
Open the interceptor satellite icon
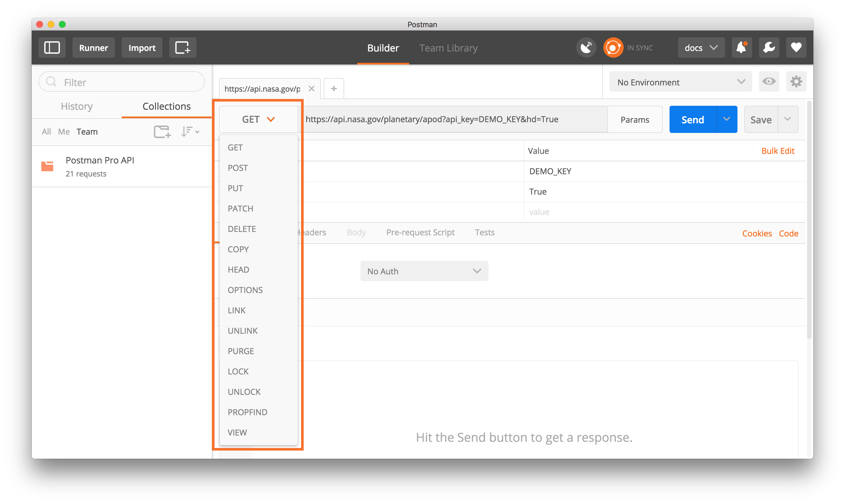tap(586, 48)
